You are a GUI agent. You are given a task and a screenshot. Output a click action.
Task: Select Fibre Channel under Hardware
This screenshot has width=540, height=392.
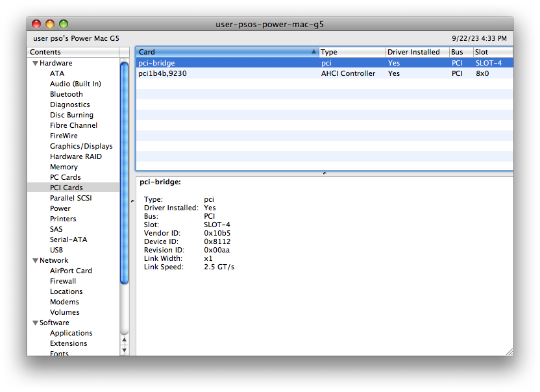click(73, 125)
